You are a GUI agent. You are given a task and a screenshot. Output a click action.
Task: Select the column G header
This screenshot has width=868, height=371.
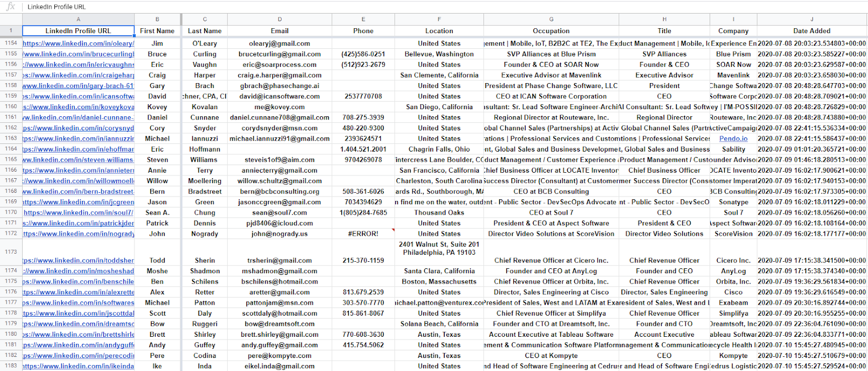point(551,20)
